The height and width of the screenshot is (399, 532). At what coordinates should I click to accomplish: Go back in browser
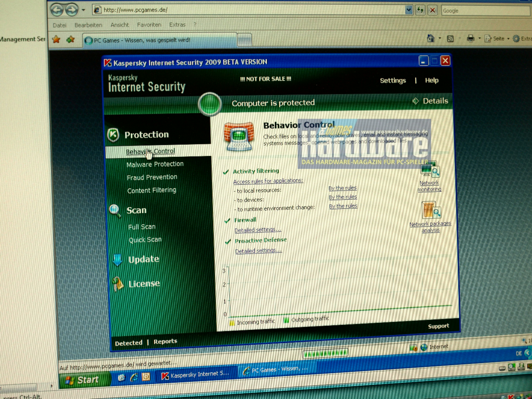[57, 10]
